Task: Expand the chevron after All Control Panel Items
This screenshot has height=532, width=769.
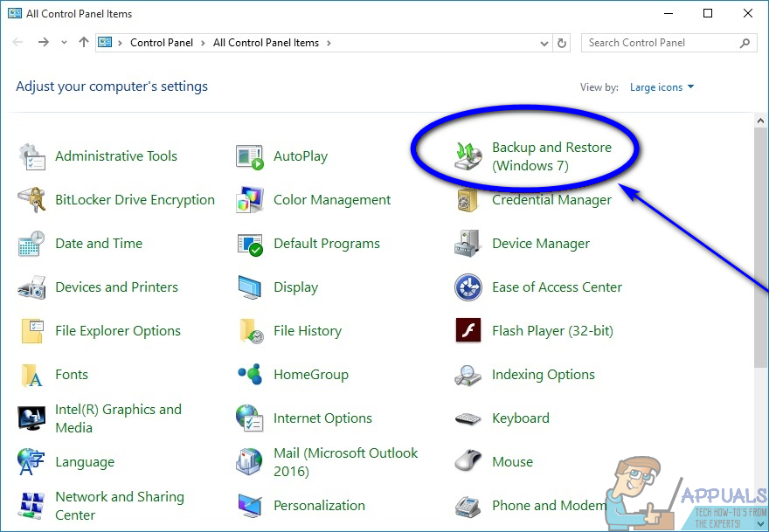Action: click(x=329, y=43)
